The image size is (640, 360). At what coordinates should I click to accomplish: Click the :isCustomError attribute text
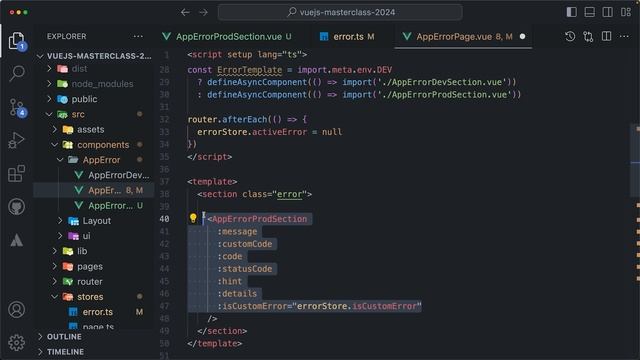coord(252,306)
